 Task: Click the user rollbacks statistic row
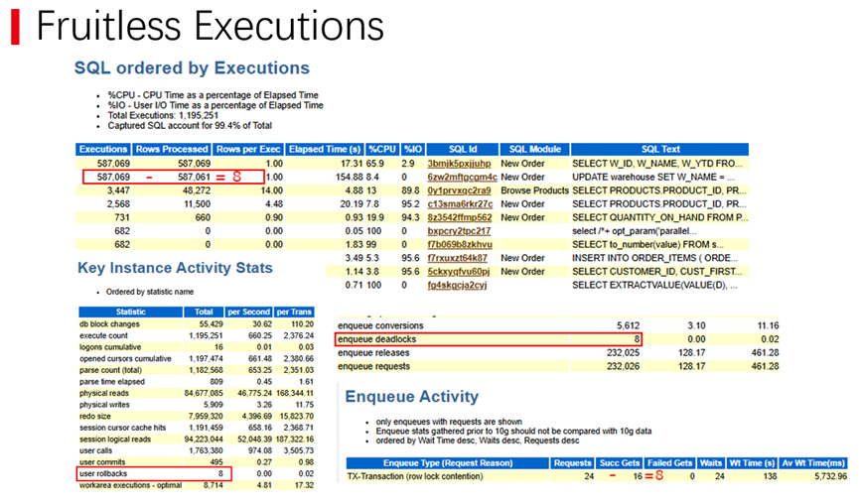tap(154, 474)
